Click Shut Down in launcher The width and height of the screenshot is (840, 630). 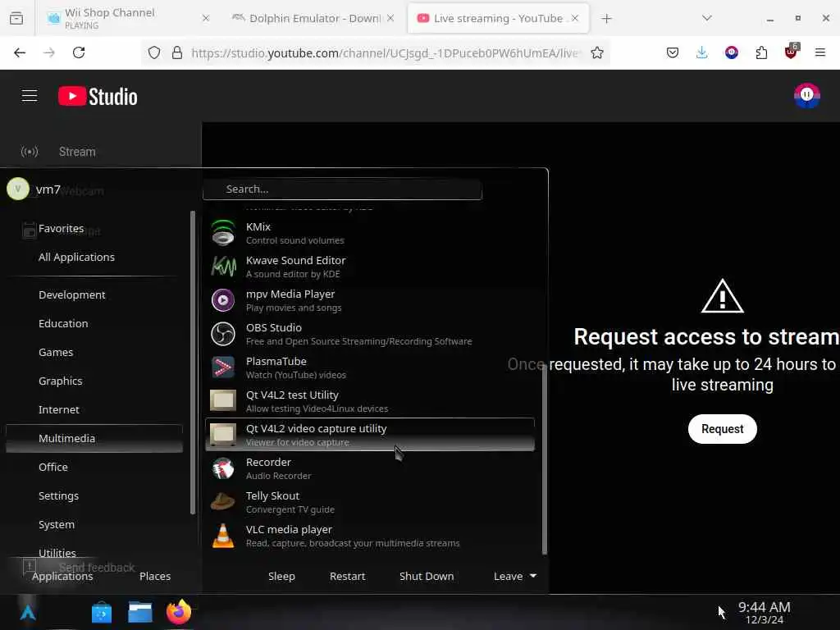pos(427,577)
